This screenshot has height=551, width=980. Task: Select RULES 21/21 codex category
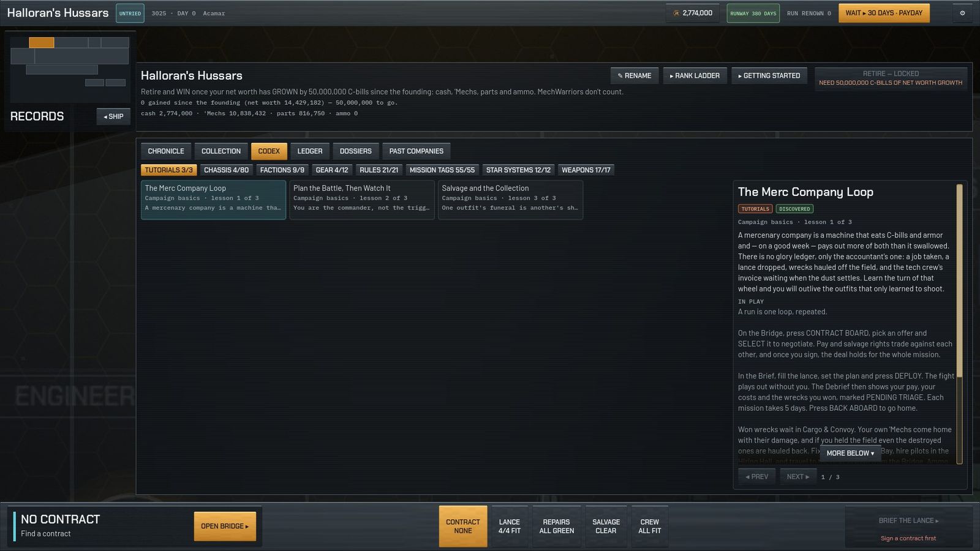[x=379, y=170]
